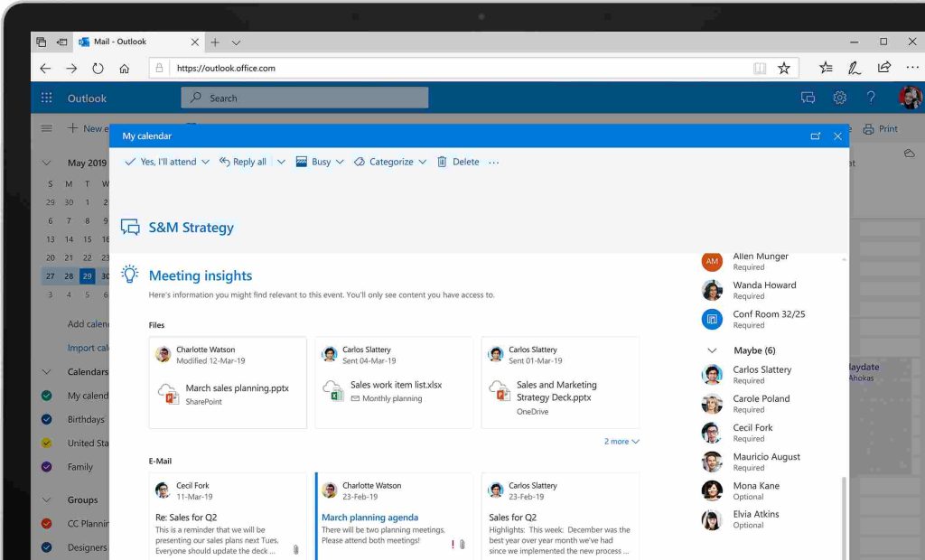Collapse the Maybe (6) attendee group
Screen dimensions: 925x560
click(x=712, y=350)
